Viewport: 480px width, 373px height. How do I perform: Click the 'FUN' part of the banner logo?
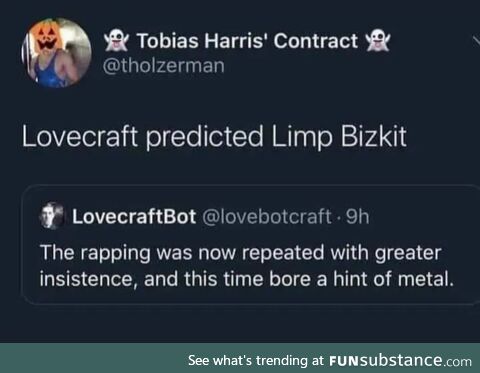point(344,361)
